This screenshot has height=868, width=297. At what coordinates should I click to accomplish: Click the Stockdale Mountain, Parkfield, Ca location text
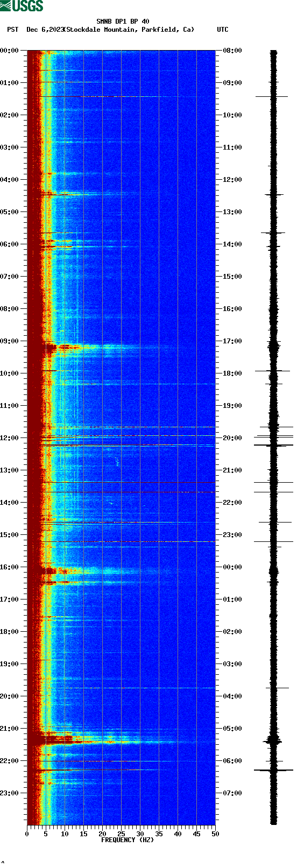tap(129, 30)
